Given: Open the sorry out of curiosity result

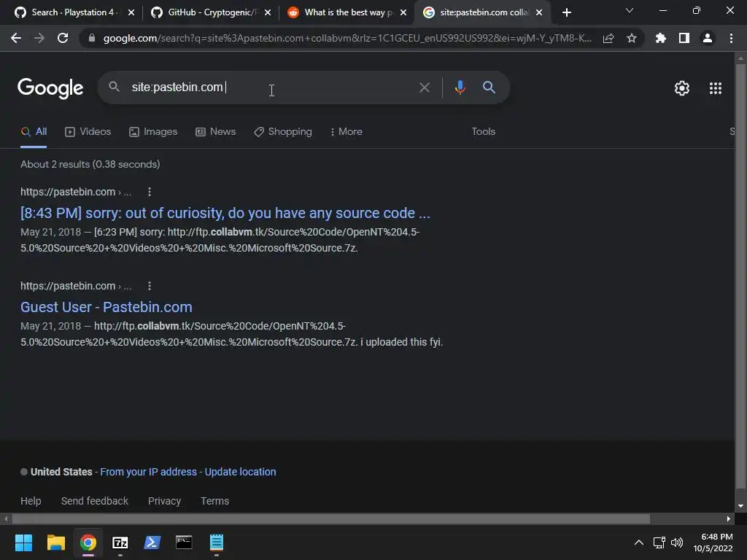Looking at the screenshot, I should (225, 213).
